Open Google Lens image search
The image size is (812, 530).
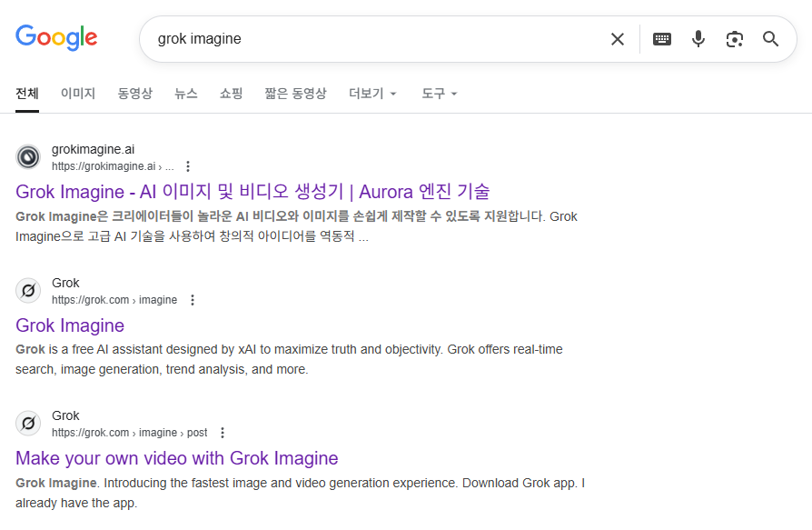tap(734, 39)
